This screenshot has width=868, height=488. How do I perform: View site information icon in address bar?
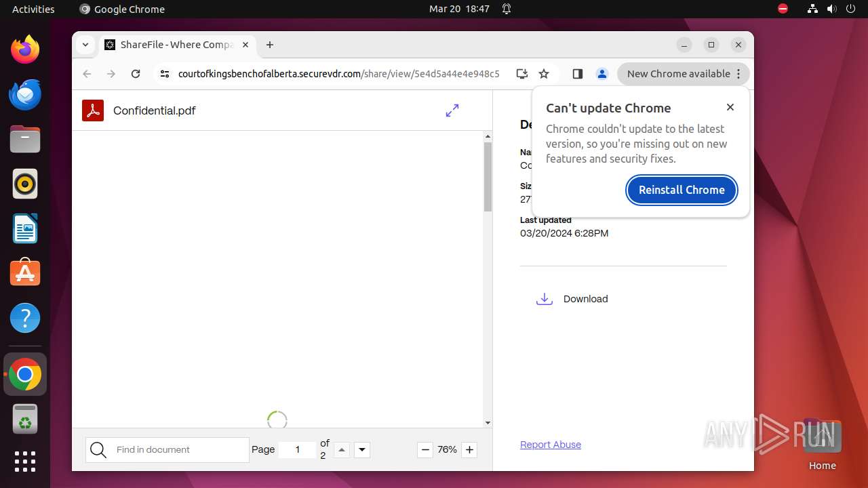(x=165, y=74)
